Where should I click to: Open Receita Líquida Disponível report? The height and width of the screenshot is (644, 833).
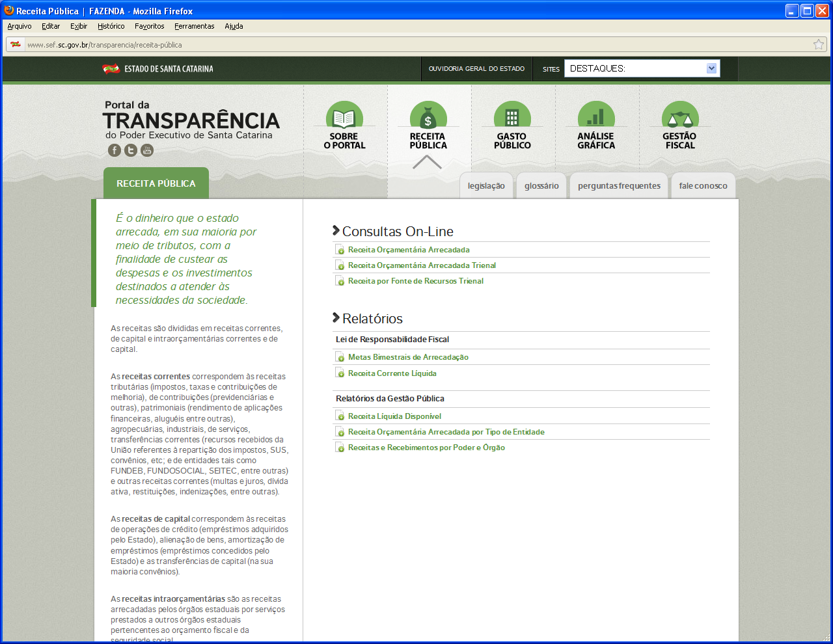pyautogui.click(x=394, y=416)
